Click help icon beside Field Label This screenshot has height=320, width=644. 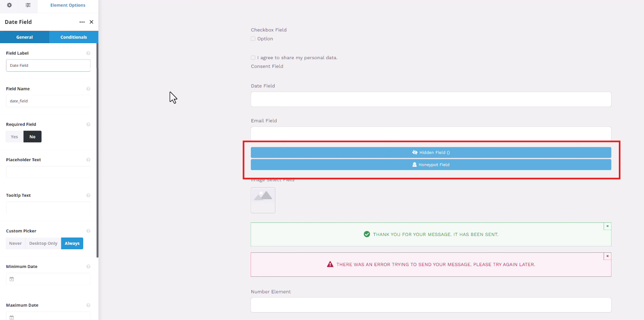(88, 53)
